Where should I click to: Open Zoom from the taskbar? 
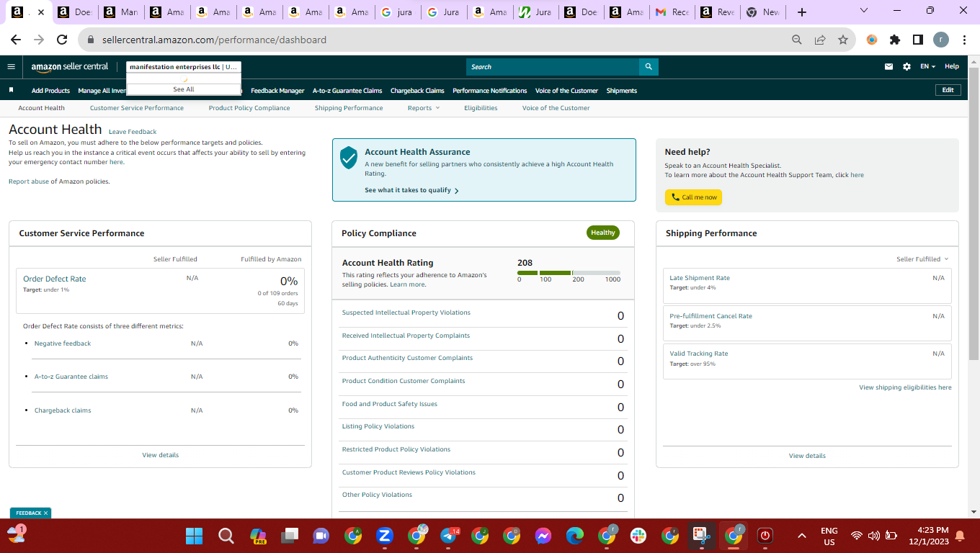click(x=384, y=536)
